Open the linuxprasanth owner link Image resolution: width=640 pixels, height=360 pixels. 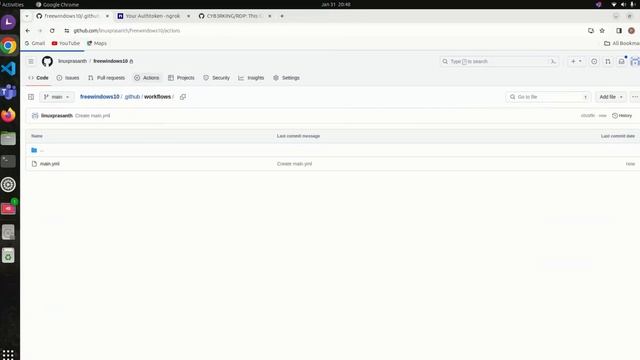tap(72, 61)
